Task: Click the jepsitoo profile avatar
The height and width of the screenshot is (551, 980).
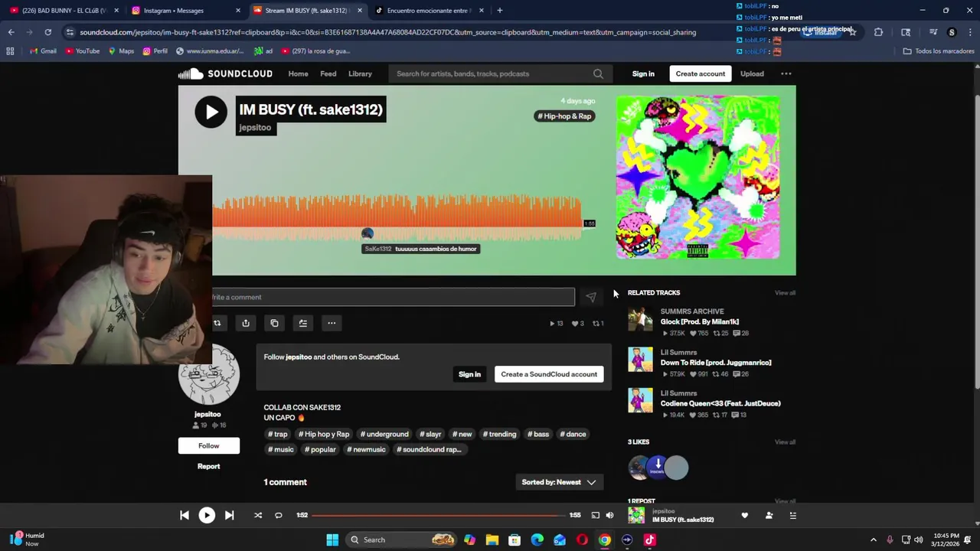Action: [208, 375]
